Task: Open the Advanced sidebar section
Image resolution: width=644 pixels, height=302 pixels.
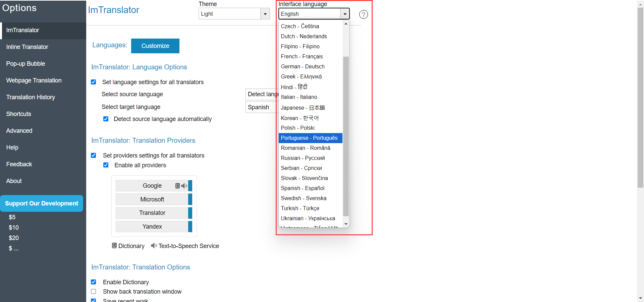Action: click(43, 131)
